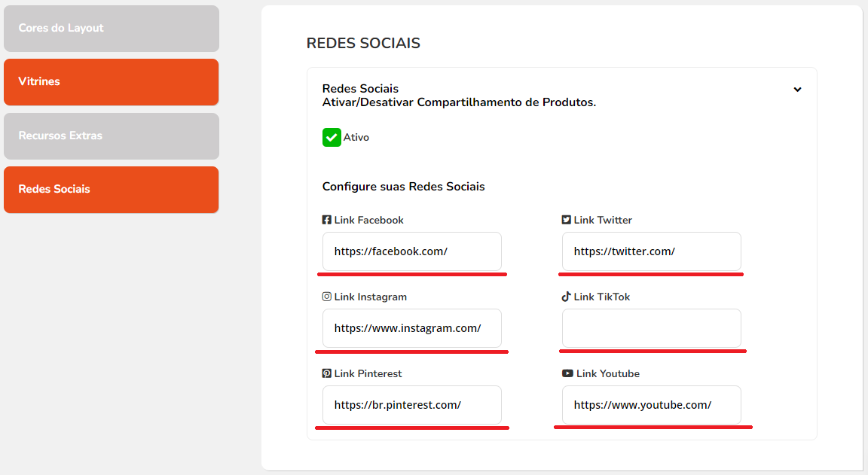Click the empty TikTok link field
This screenshot has width=868, height=475.
coord(651,328)
